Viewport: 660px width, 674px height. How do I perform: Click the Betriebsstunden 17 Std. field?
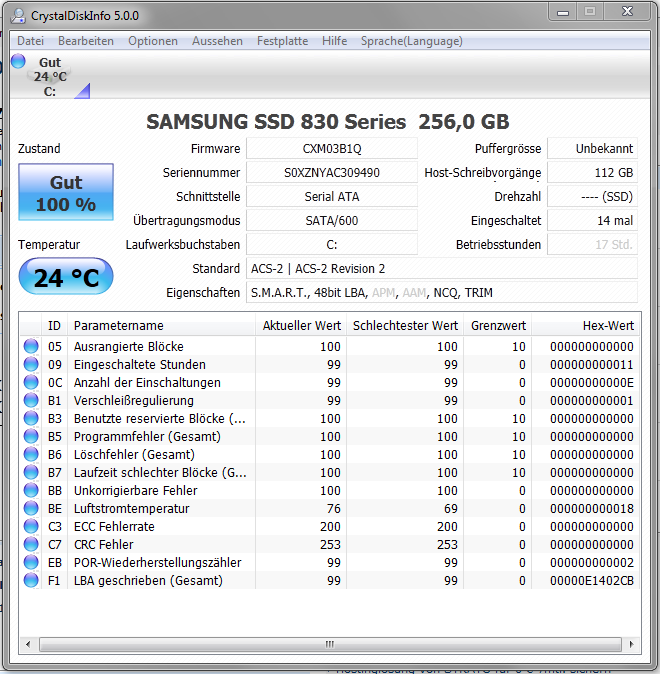[592, 245]
